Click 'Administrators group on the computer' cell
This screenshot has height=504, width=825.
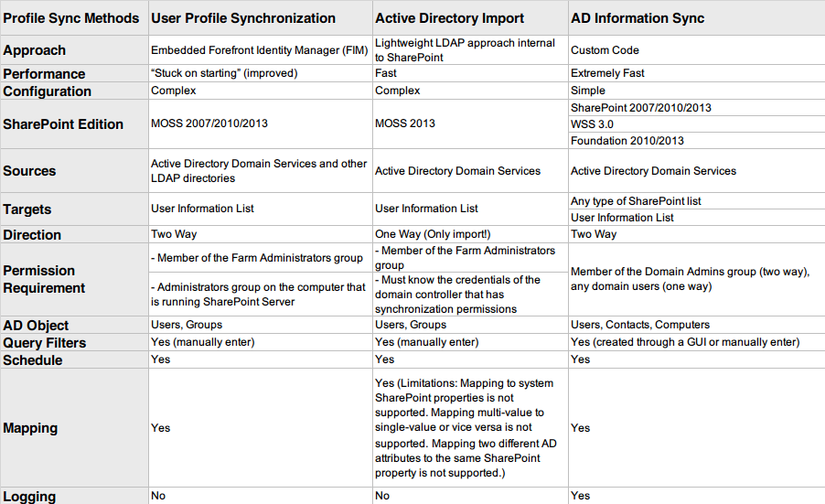tap(261, 295)
